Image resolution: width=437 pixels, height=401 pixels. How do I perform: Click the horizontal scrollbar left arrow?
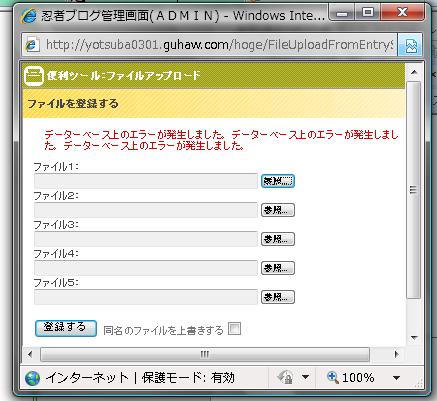(x=30, y=354)
